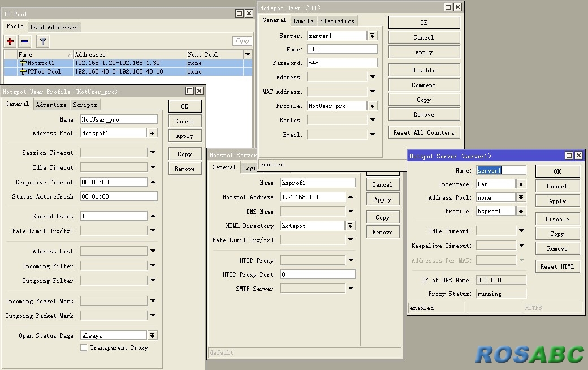The image size is (588, 370).
Task: Open the Open Status Page dropdown
Action: coord(152,335)
